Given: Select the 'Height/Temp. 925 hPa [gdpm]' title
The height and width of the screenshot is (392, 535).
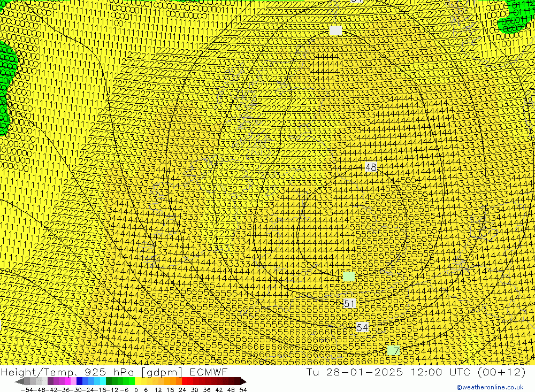Looking at the screenshot, I should point(92,372).
